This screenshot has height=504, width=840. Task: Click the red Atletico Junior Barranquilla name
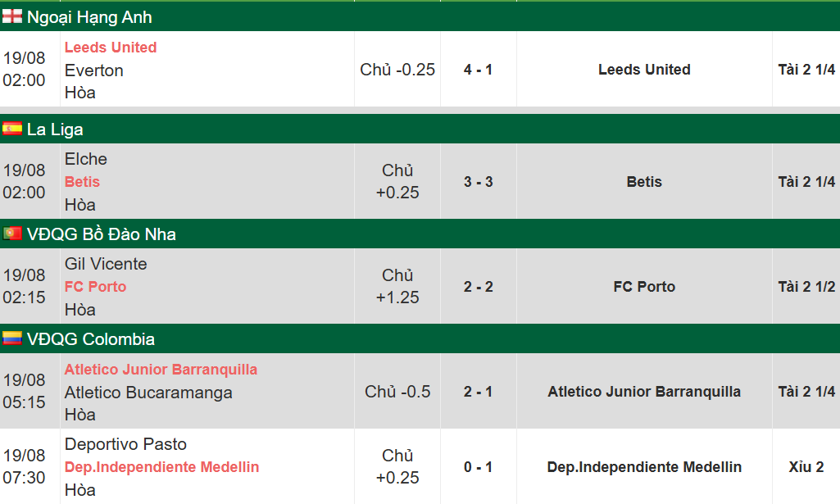(x=161, y=370)
